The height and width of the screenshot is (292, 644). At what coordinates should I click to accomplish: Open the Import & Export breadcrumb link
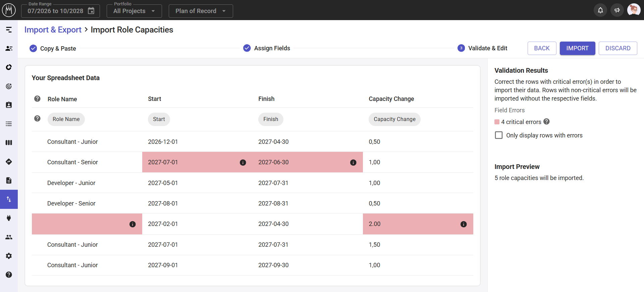click(53, 30)
